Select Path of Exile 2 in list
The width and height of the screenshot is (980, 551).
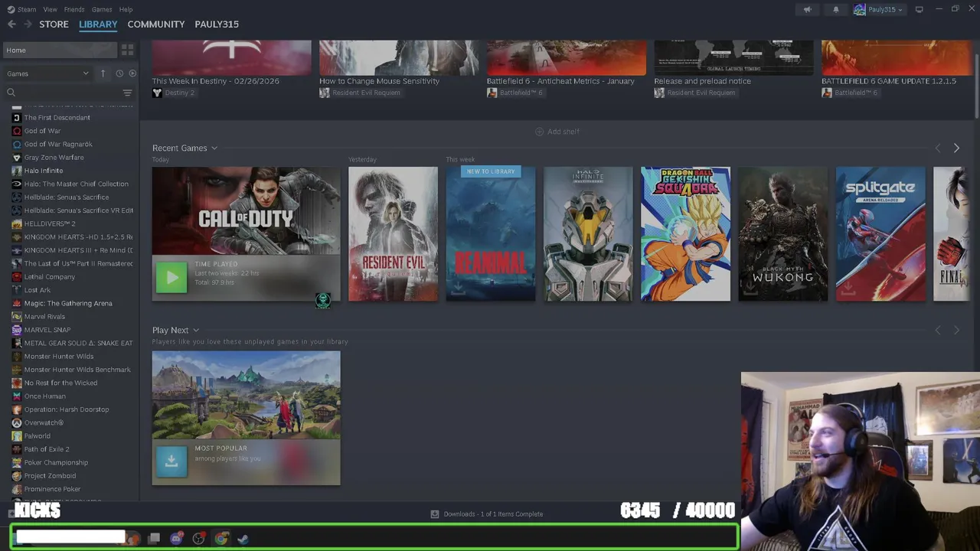46,449
